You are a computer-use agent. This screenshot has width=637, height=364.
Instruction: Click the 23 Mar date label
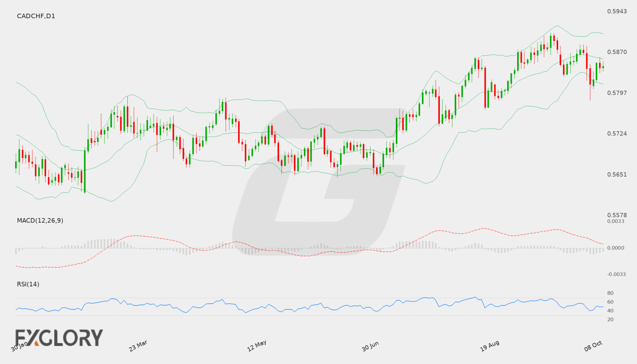(138, 346)
